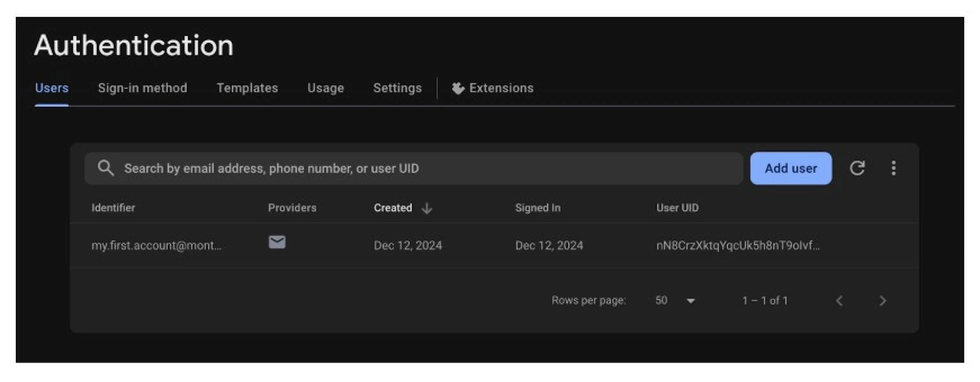
Task: Click the previous page chevron icon
Action: [840, 301]
